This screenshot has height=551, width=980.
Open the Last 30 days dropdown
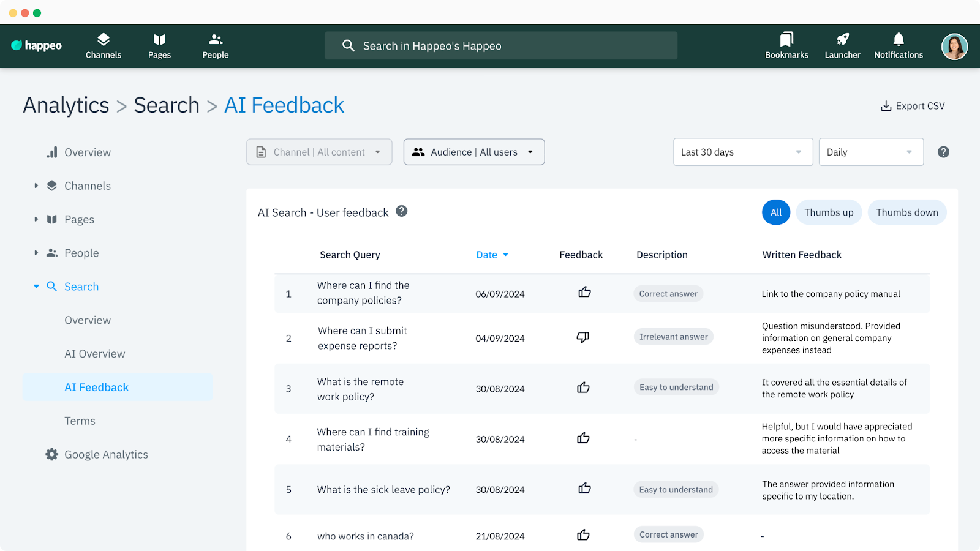pyautogui.click(x=742, y=152)
